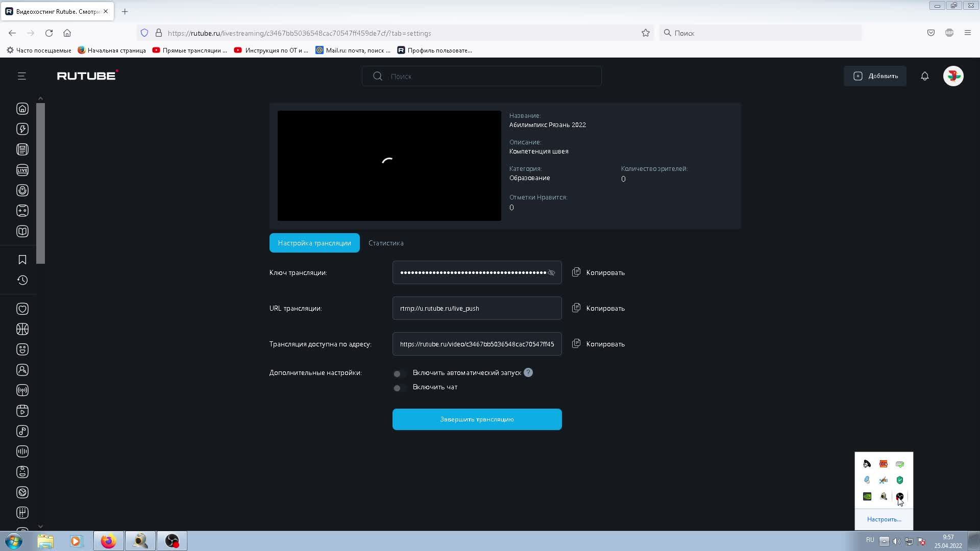Expand the hidden system tray icons arrow
980x551 pixels.
(x=884, y=541)
